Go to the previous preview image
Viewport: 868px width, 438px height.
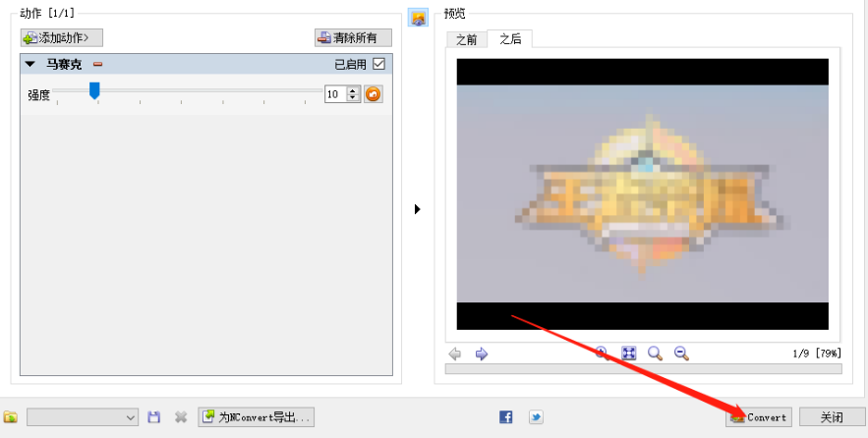[455, 354]
